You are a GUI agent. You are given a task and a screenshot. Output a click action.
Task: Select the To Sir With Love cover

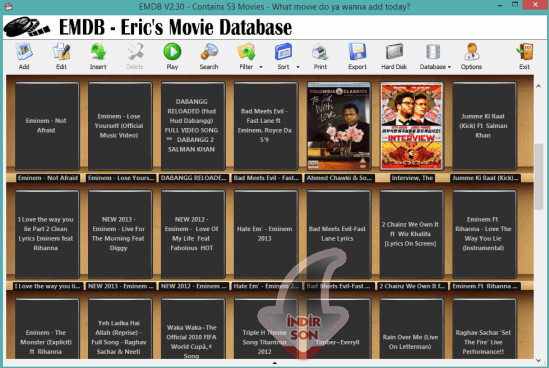(x=339, y=126)
